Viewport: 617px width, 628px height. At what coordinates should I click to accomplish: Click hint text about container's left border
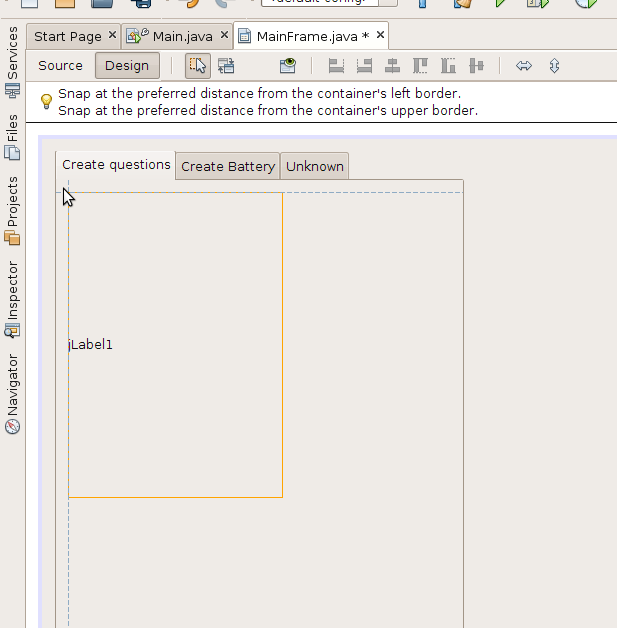click(259, 93)
